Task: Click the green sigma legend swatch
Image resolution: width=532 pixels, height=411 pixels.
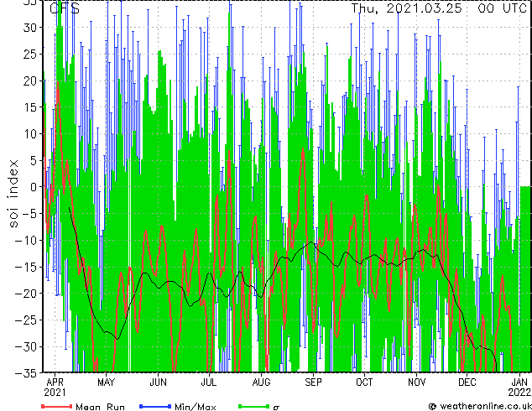Action: [x=253, y=406]
